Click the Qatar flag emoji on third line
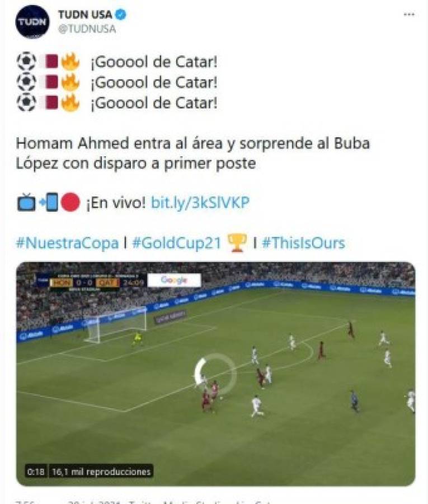 coord(49,103)
